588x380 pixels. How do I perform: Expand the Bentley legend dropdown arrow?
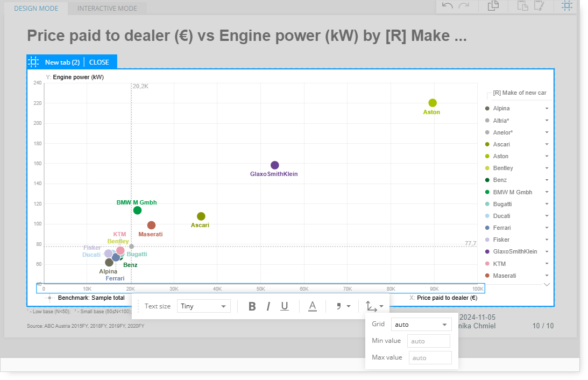click(x=547, y=168)
